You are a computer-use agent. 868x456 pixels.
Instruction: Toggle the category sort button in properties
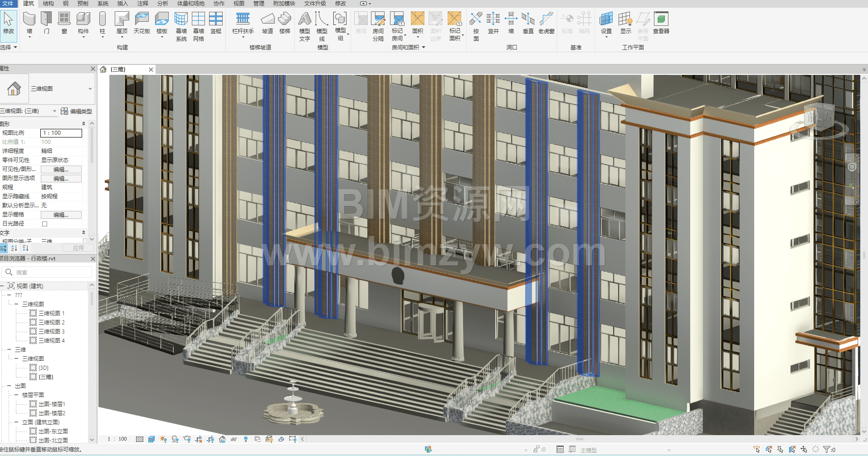[x=4, y=248]
